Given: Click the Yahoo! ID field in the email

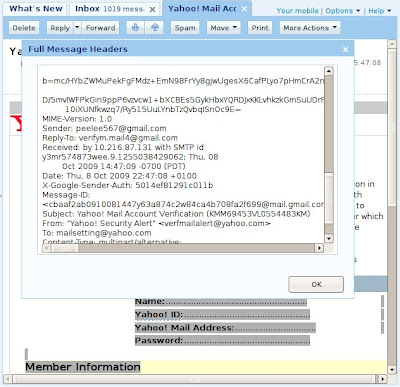Looking at the screenshot, I should [222, 314].
